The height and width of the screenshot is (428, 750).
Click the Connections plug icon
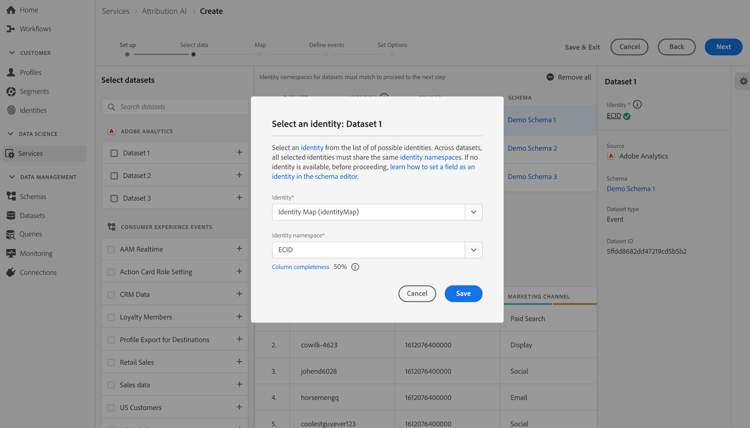(x=11, y=272)
